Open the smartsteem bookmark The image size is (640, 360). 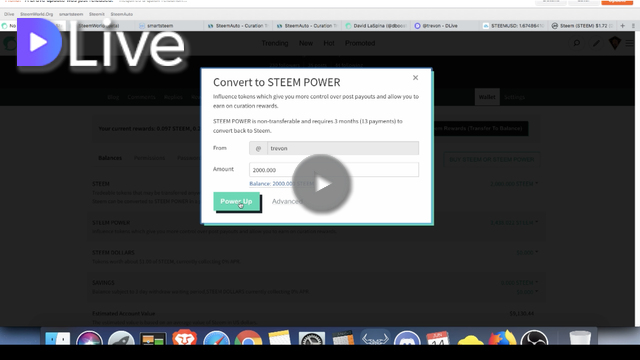(x=71, y=14)
